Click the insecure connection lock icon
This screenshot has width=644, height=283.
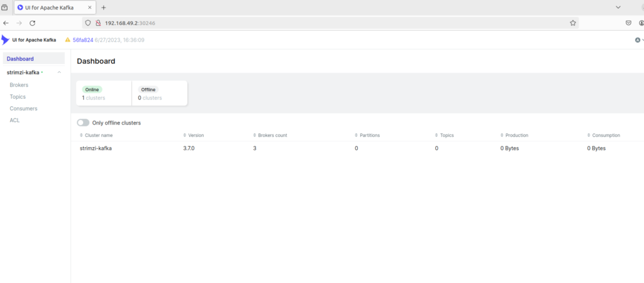[x=98, y=23]
